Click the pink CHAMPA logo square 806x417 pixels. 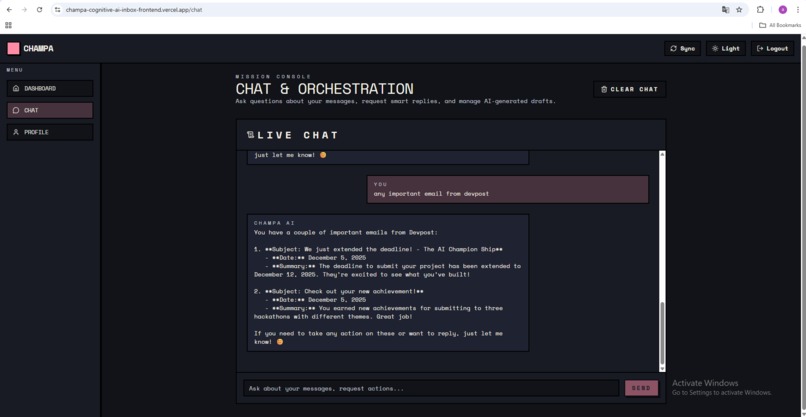[x=13, y=48]
